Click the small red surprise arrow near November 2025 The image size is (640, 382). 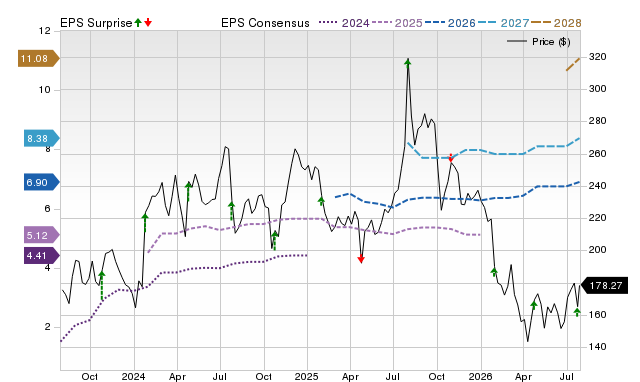click(451, 158)
